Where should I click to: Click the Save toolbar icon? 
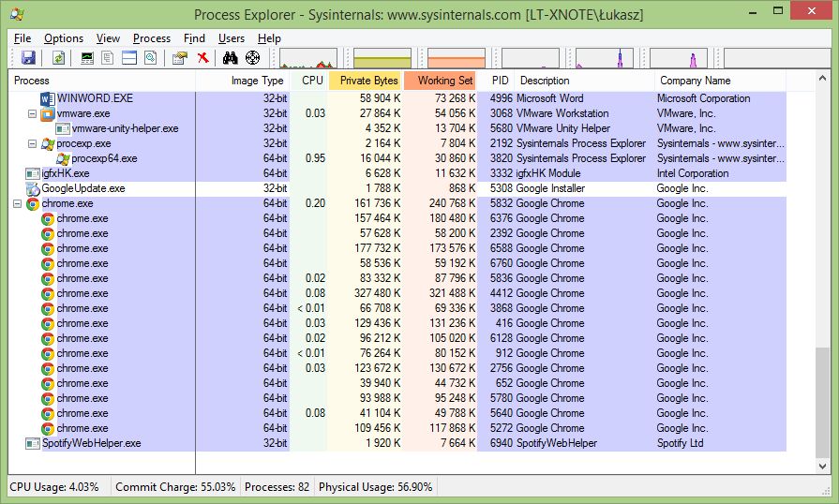pyautogui.click(x=28, y=58)
